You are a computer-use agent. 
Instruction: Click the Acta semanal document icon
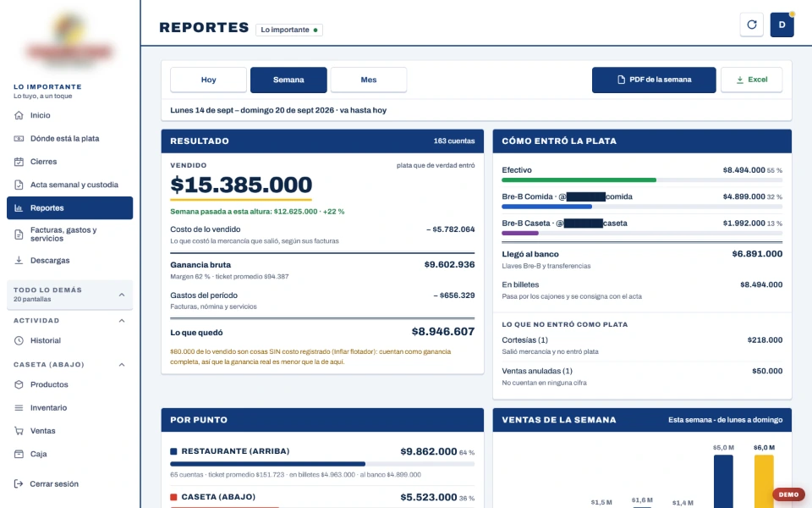(x=19, y=185)
